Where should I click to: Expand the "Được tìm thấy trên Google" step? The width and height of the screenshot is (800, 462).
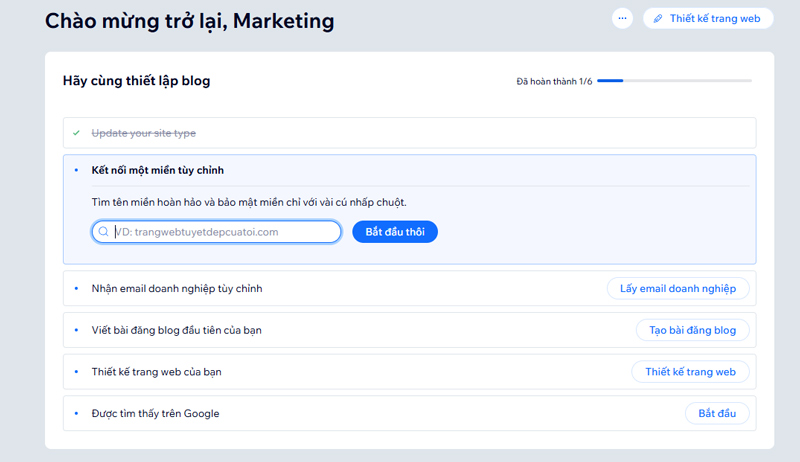(x=155, y=413)
